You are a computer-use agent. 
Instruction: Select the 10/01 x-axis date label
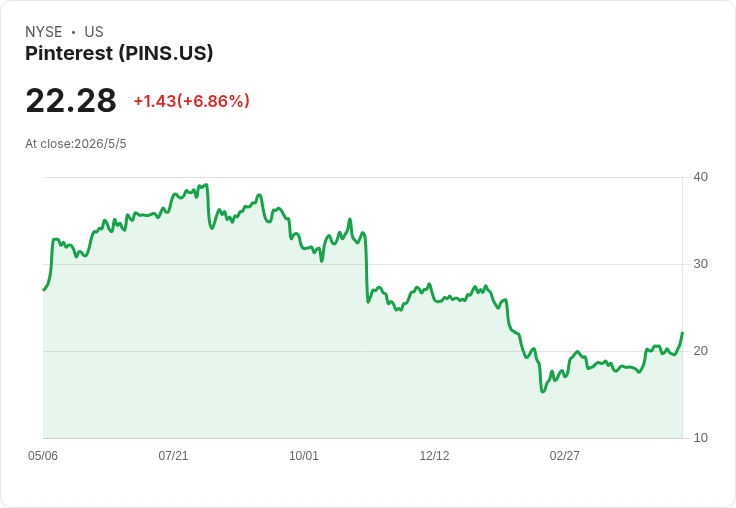tap(304, 455)
